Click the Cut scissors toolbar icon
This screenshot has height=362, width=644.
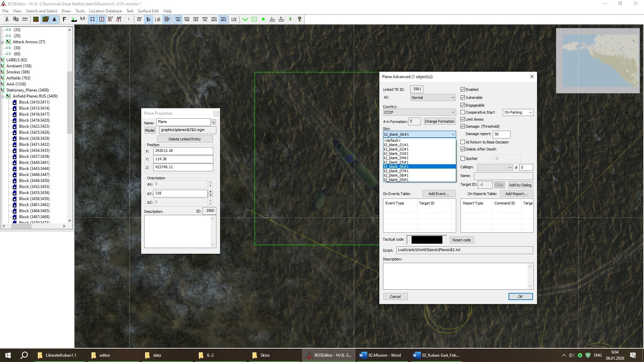[7, 19]
